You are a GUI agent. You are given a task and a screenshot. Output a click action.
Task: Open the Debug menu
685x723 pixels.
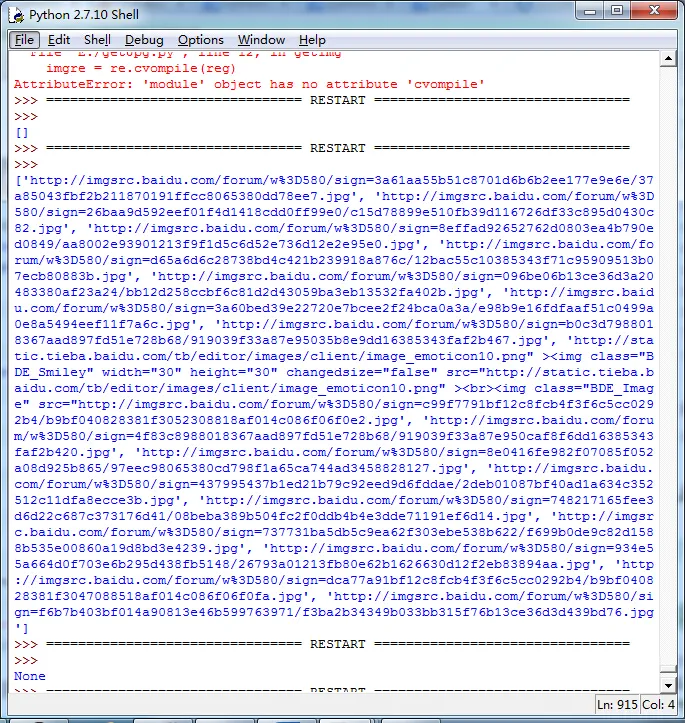click(144, 40)
